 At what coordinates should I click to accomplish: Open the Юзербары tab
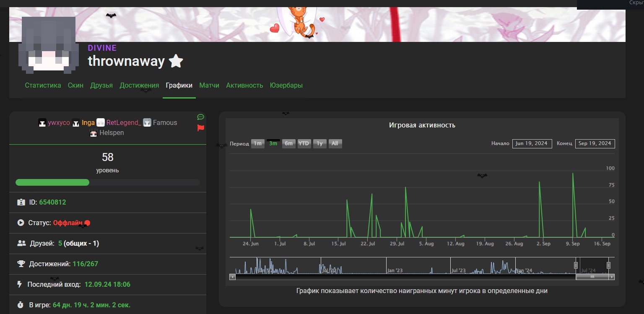coord(286,86)
